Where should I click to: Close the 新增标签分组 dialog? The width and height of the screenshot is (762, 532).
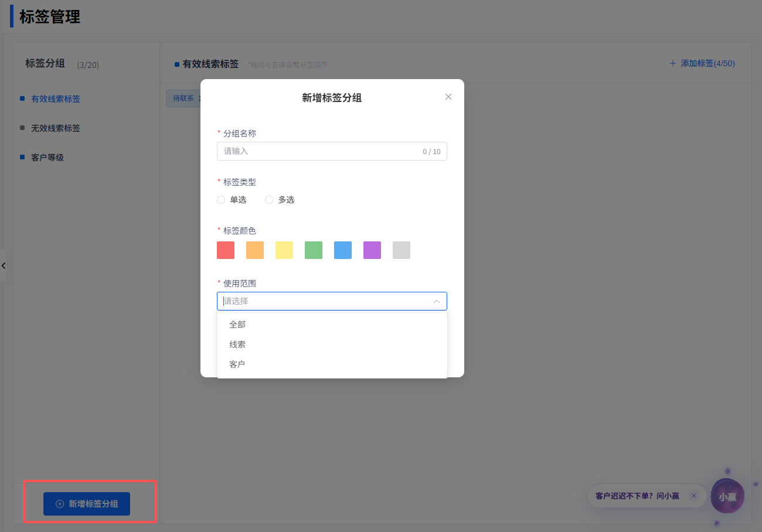click(448, 97)
